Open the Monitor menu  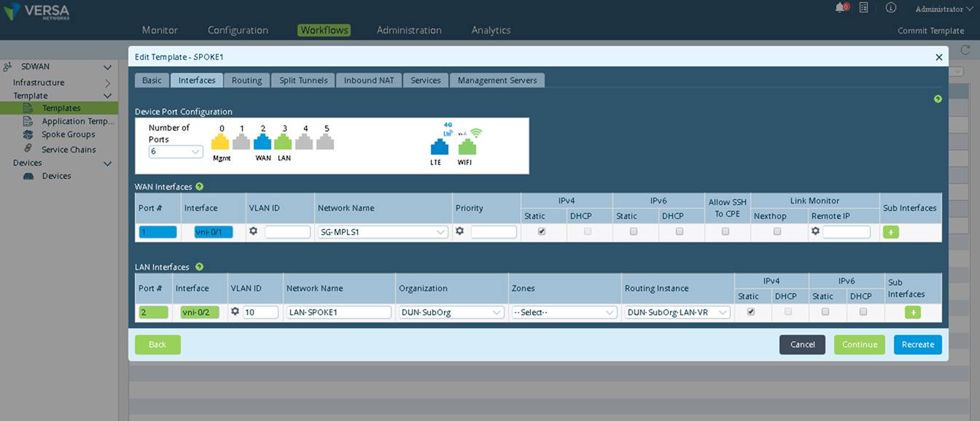click(x=160, y=30)
